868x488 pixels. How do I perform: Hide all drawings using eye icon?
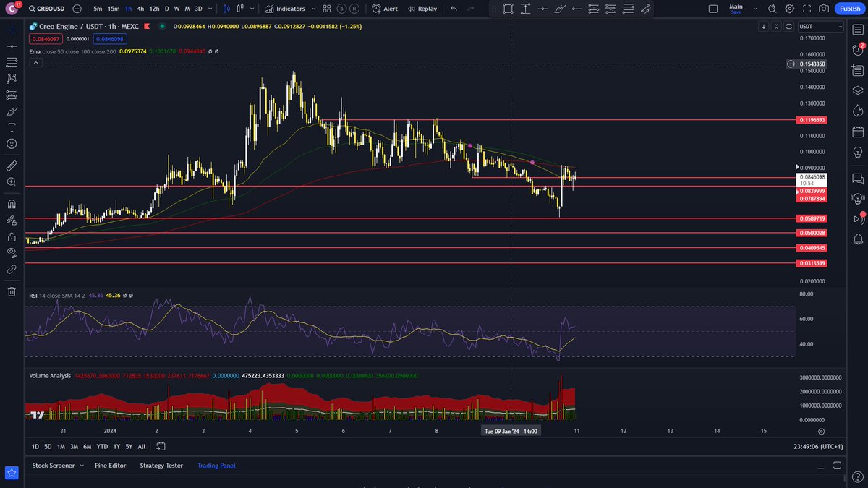click(x=12, y=252)
